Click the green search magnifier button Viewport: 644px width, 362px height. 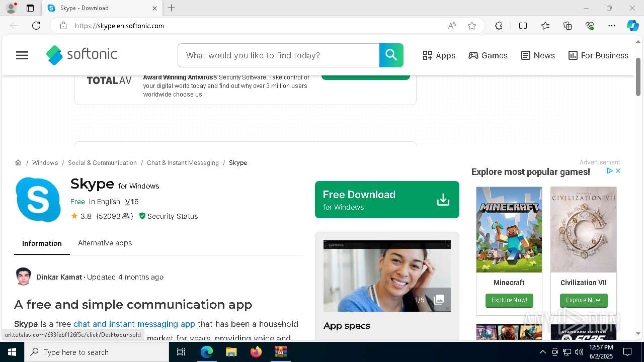coord(391,55)
